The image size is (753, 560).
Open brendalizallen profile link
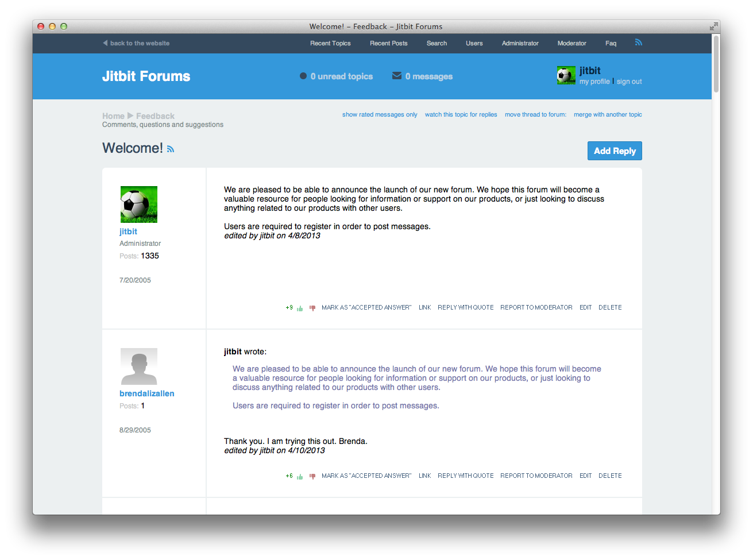(x=147, y=393)
